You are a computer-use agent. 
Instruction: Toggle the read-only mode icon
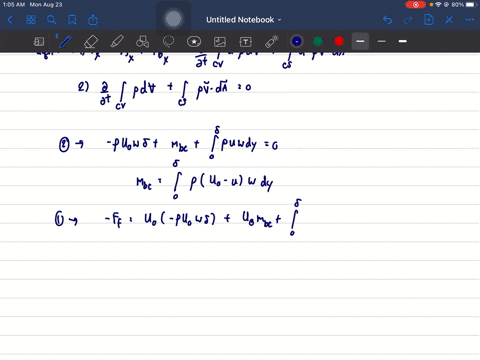pyautogui.click(x=39, y=42)
